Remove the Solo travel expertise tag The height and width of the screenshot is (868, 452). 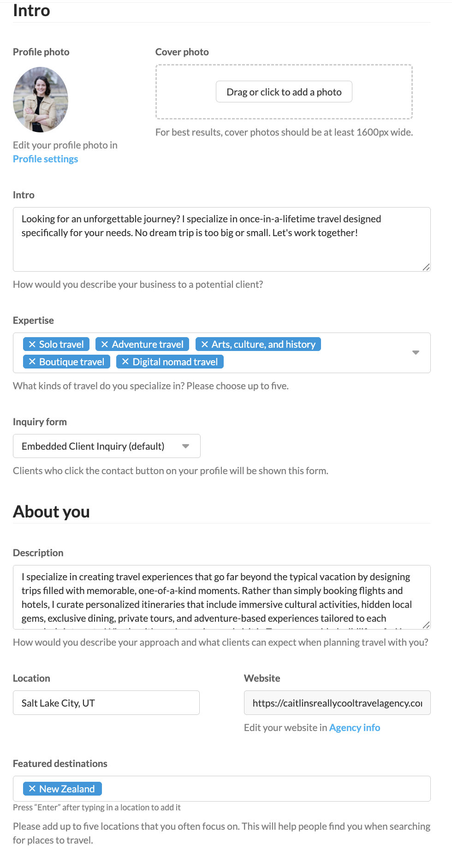click(x=32, y=345)
